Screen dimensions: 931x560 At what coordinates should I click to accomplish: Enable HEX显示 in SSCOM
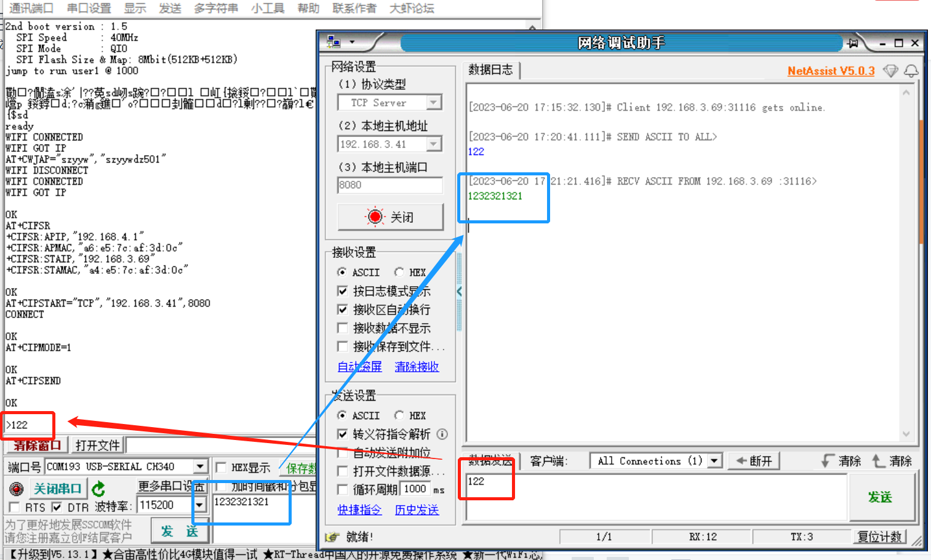tap(221, 467)
